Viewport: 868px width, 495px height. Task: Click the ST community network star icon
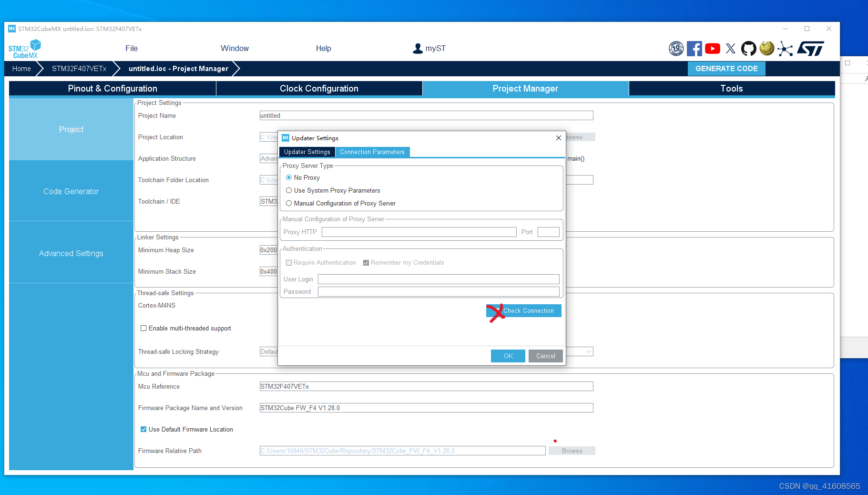click(x=785, y=49)
